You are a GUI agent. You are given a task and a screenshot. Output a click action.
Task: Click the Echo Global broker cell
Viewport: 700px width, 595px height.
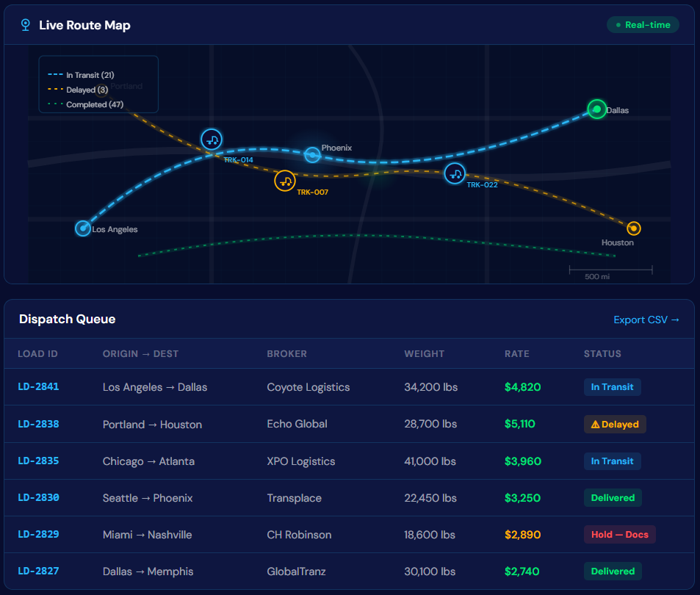point(297,424)
